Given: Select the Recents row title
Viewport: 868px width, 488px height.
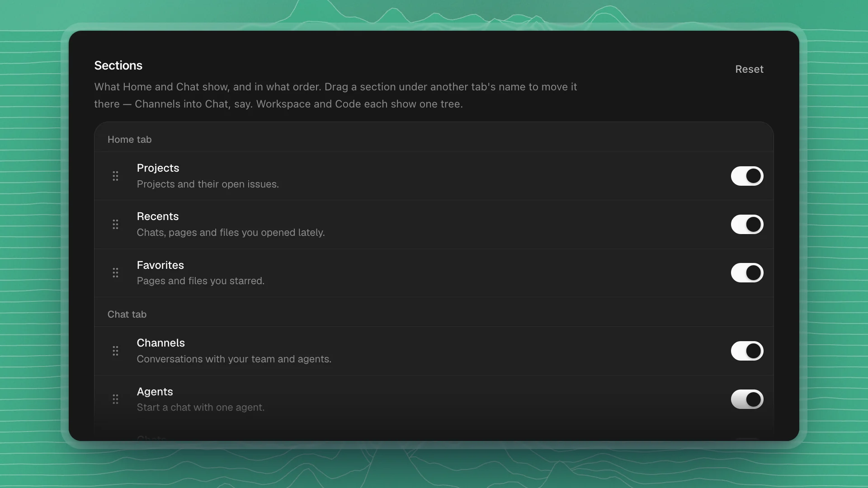Looking at the screenshot, I should point(158,216).
